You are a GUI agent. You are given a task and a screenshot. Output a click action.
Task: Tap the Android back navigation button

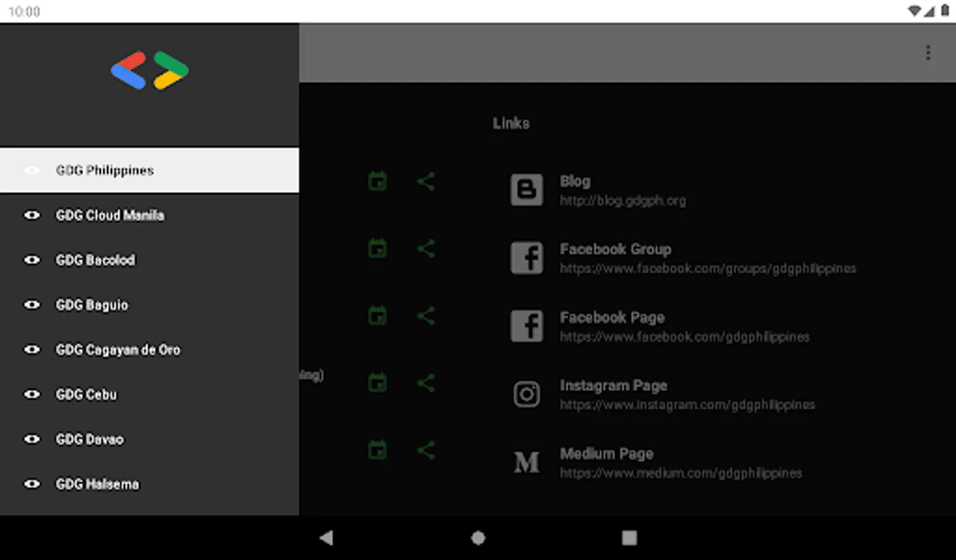click(x=326, y=538)
